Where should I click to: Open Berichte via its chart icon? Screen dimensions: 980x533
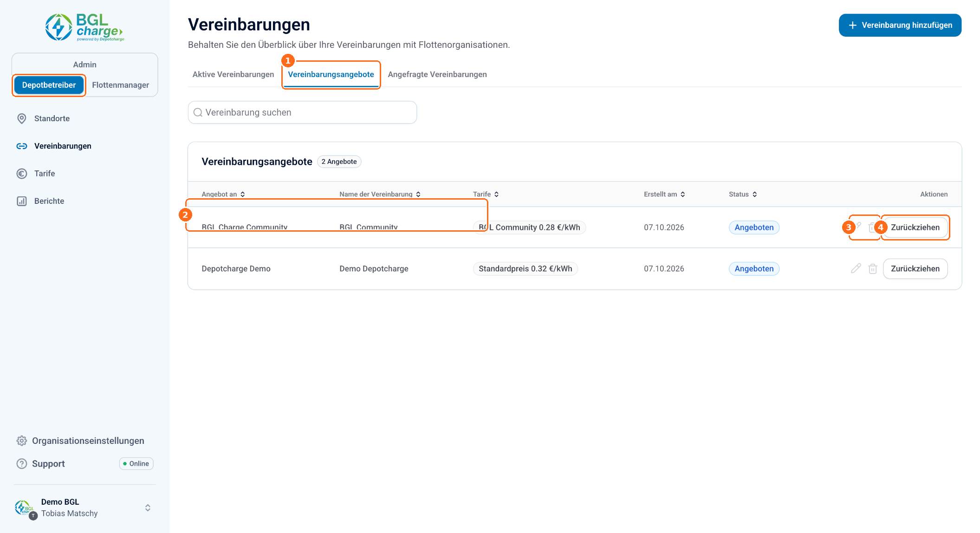[x=22, y=201]
